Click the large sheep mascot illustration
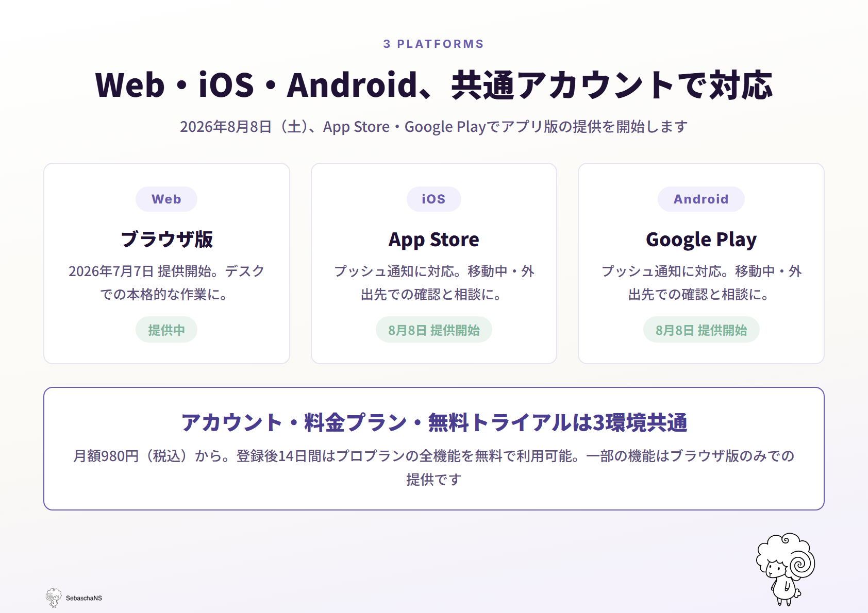 coord(786,569)
